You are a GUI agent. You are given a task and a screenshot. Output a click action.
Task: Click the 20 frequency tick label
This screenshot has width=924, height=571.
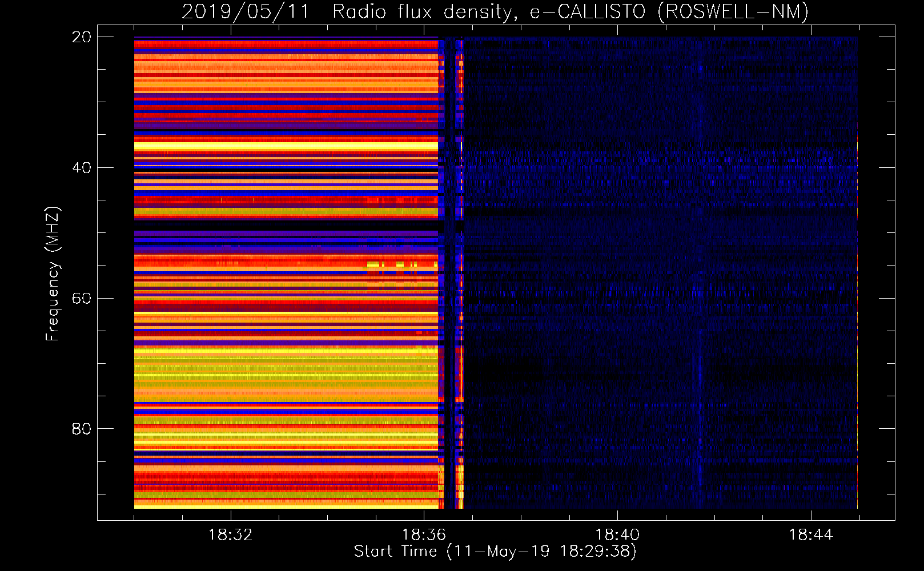click(x=81, y=37)
